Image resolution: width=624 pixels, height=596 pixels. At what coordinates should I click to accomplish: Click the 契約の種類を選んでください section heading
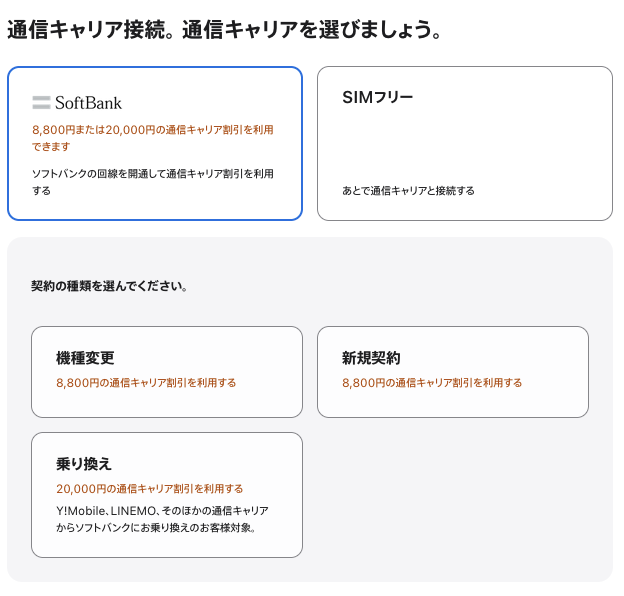109,286
